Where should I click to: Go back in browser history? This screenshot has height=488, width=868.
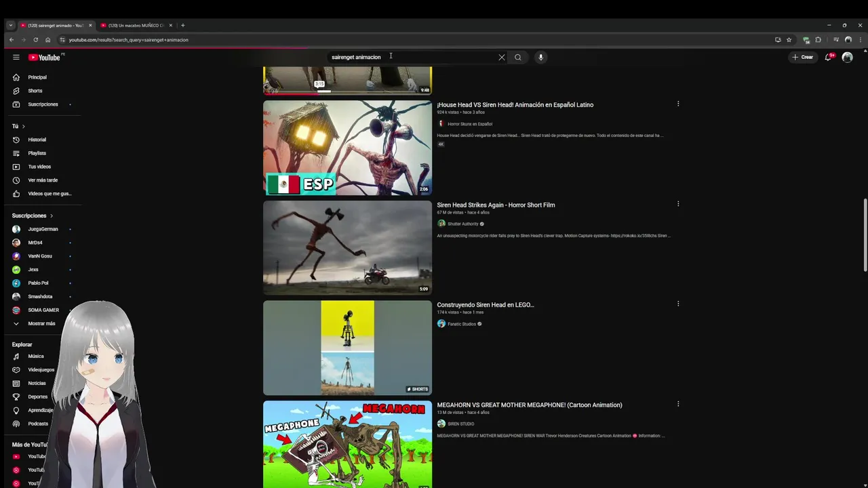click(12, 40)
